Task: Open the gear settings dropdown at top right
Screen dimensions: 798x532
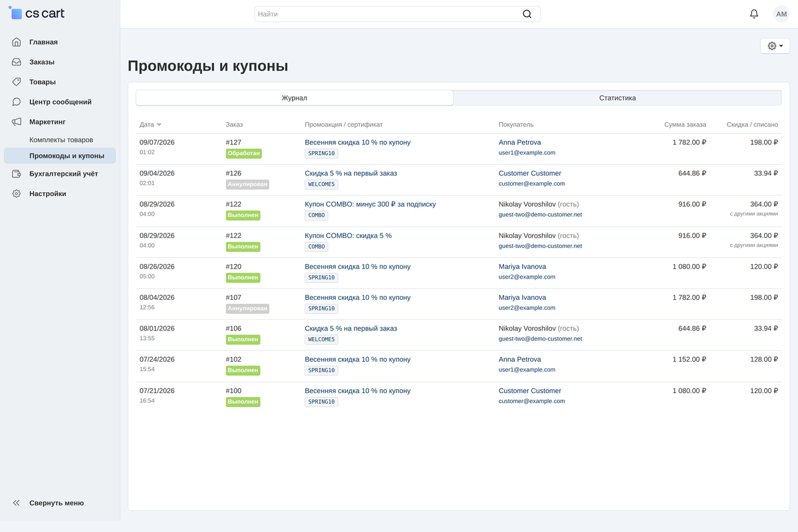Action: 775,46
